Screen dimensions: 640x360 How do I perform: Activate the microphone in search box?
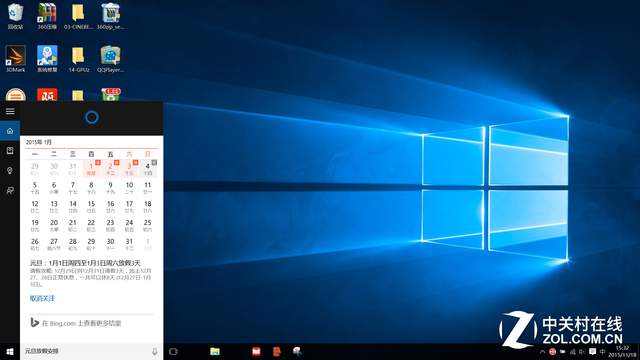pyautogui.click(x=155, y=351)
